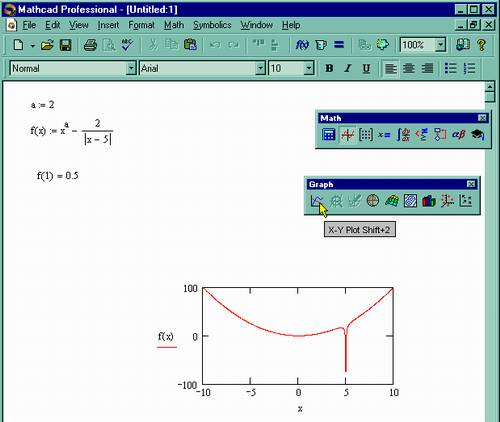Image resolution: width=500 pixels, height=422 pixels.
Task: Open the View menu
Action: point(79,25)
